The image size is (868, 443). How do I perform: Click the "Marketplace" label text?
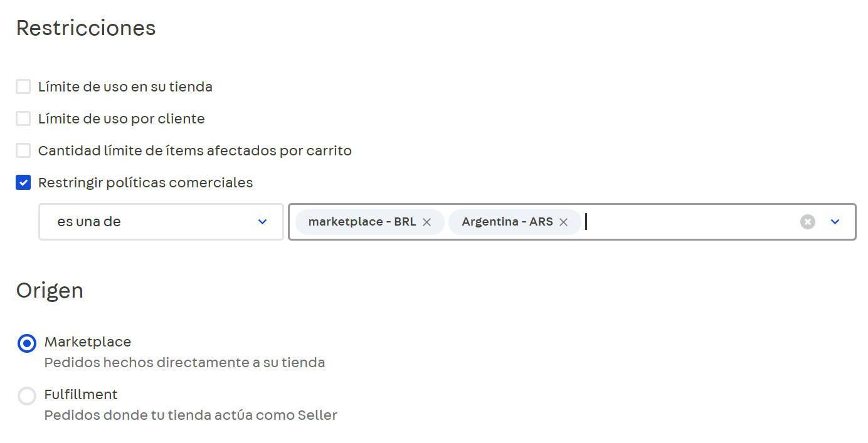point(87,342)
